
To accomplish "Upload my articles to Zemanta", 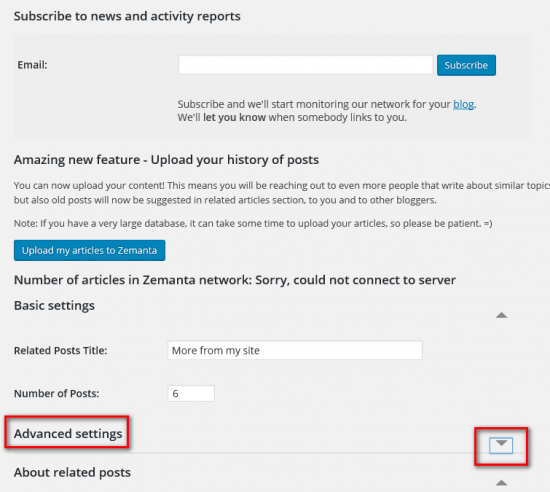I will [89, 250].
